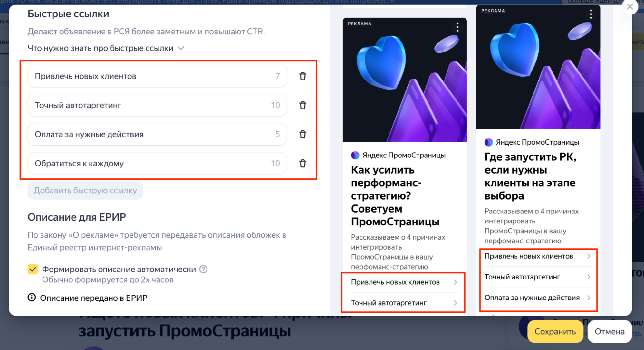Edit the 'Обратиться к каждому' text field
644x350 pixels.
(x=151, y=163)
